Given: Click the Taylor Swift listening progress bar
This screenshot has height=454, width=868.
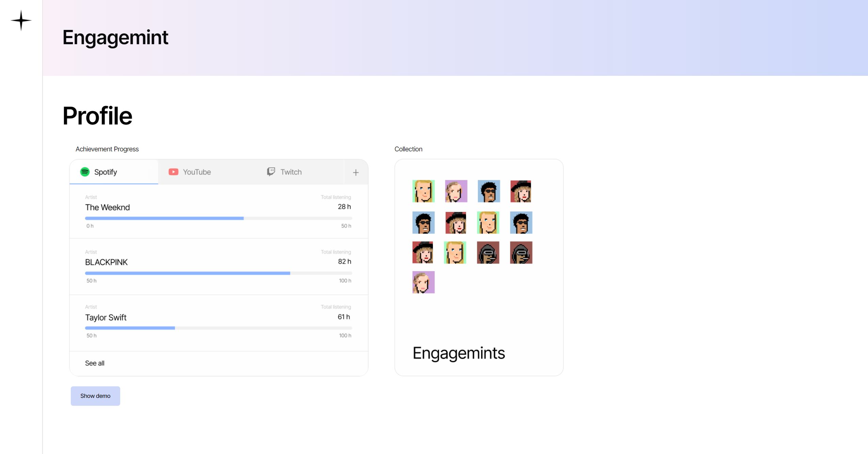Looking at the screenshot, I should (x=219, y=328).
